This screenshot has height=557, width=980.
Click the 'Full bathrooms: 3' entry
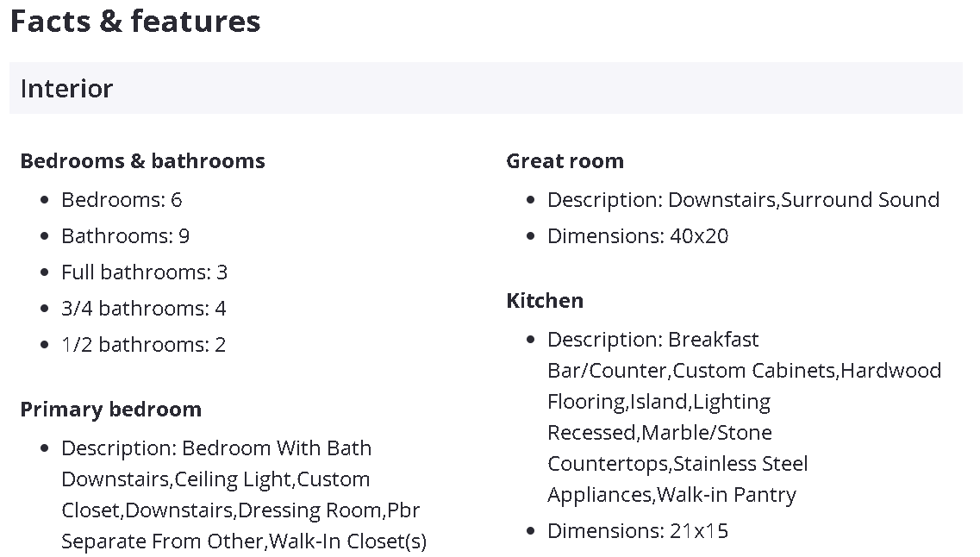[144, 272]
